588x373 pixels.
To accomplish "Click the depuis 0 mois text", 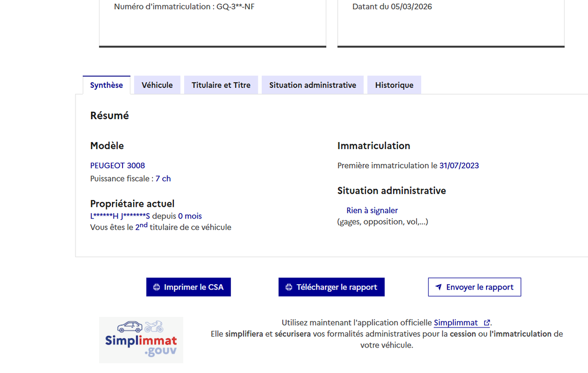I will pos(177,216).
